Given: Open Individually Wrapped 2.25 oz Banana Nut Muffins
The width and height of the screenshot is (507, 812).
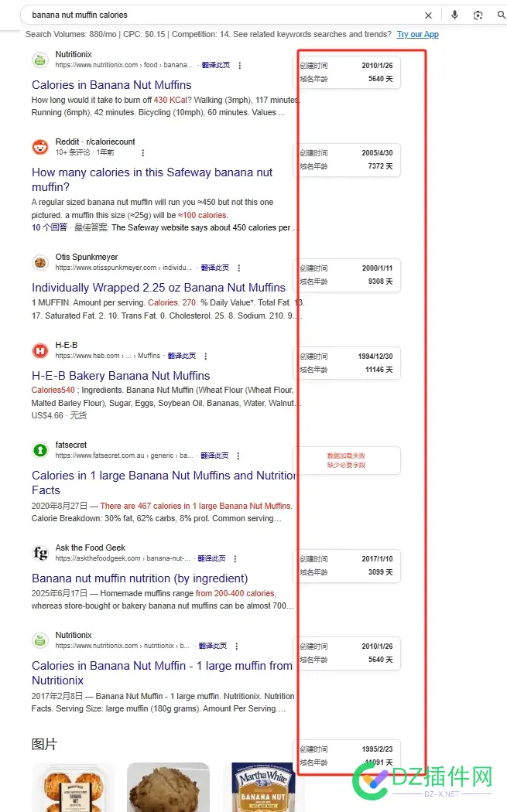Looking at the screenshot, I should point(159,288).
